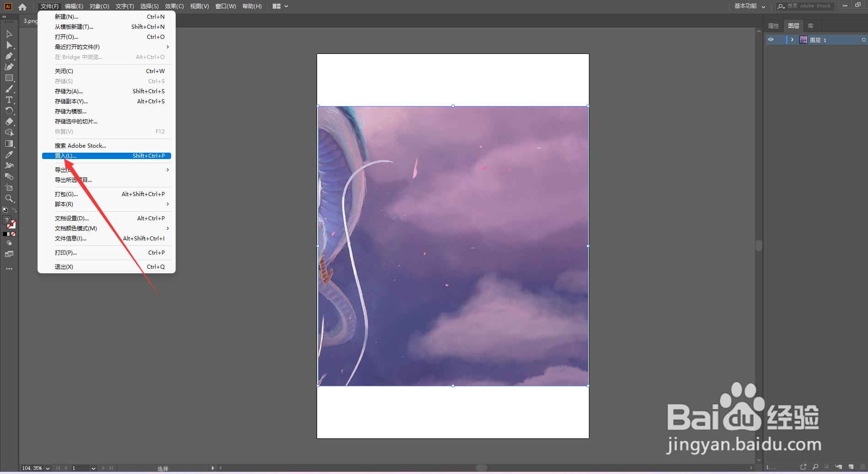Select the Paintbrush tool
The height and width of the screenshot is (474, 868).
point(9,89)
